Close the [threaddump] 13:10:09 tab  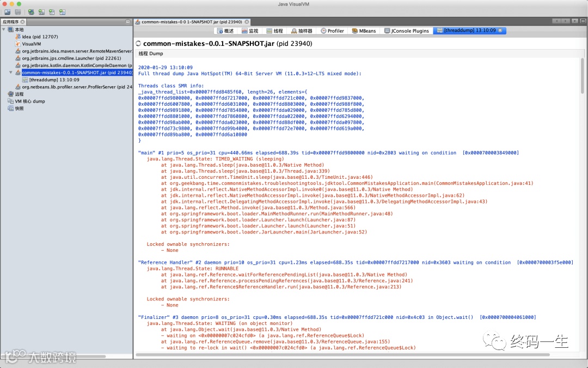(500, 31)
